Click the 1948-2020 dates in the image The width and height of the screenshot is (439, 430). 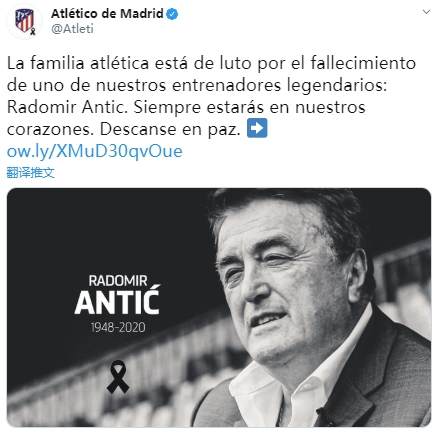coord(118,327)
